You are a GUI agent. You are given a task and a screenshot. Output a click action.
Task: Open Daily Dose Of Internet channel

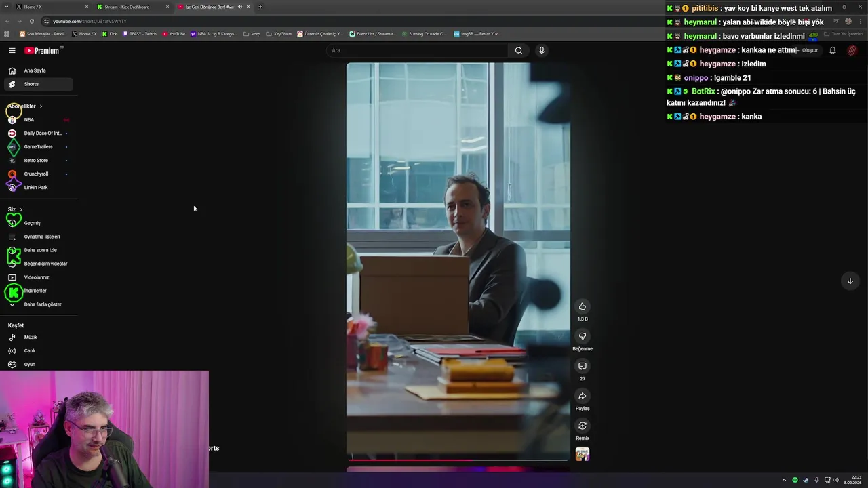(x=38, y=134)
